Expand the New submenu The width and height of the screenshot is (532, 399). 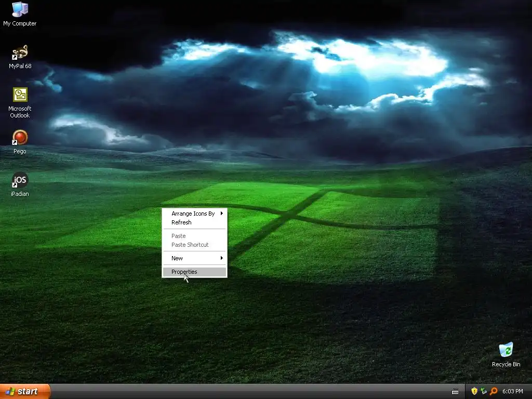point(194,258)
